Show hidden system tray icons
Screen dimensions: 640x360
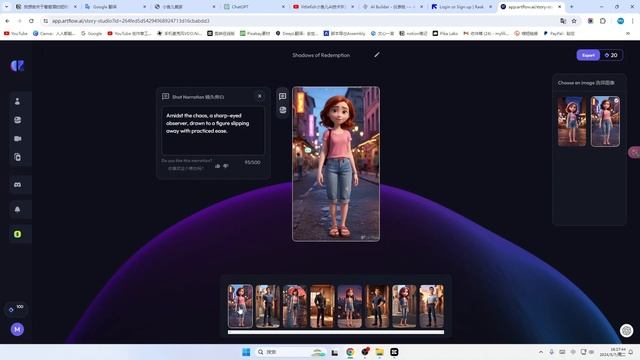[541, 352]
